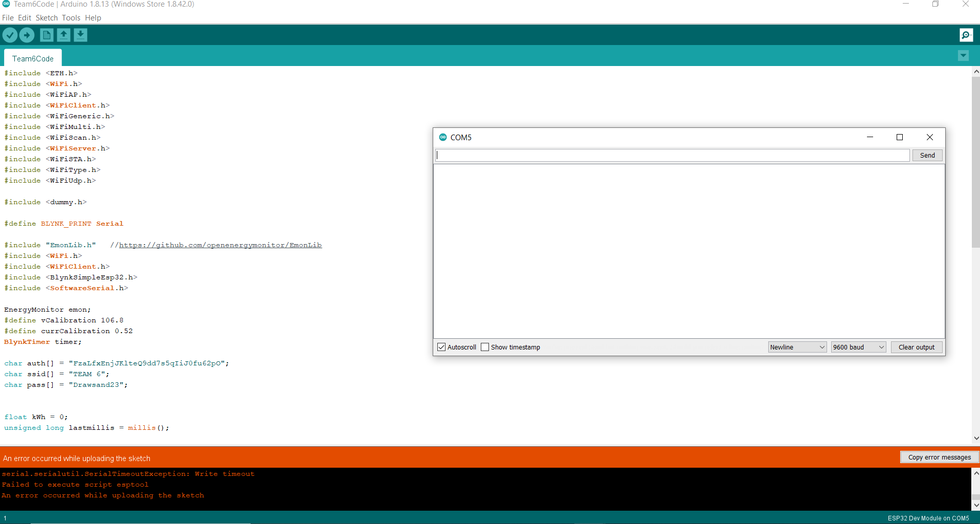The height and width of the screenshot is (524, 980).
Task: Open Serial Monitor magnifier icon
Action: click(966, 35)
